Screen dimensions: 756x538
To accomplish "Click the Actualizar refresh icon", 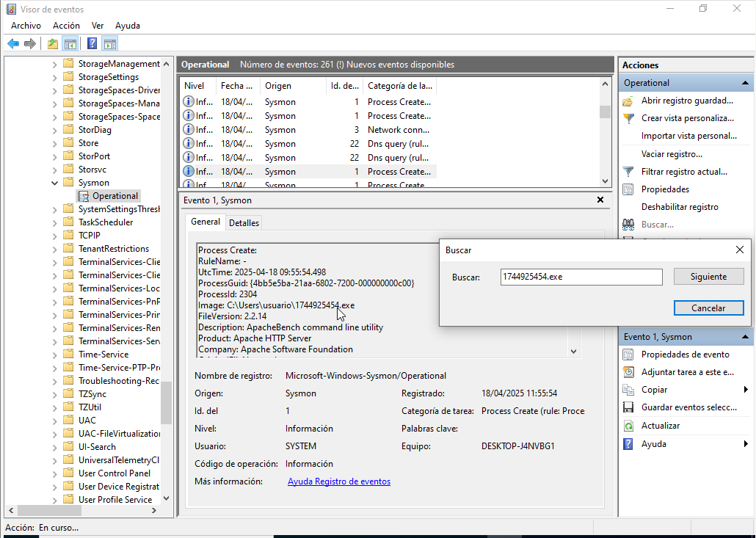I will tap(628, 426).
